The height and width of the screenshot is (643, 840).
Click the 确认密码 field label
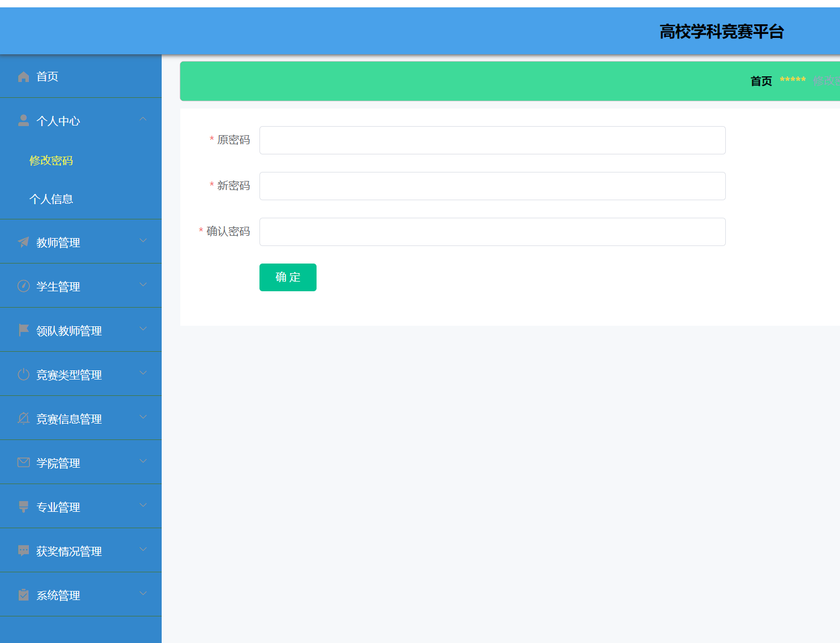tap(228, 231)
